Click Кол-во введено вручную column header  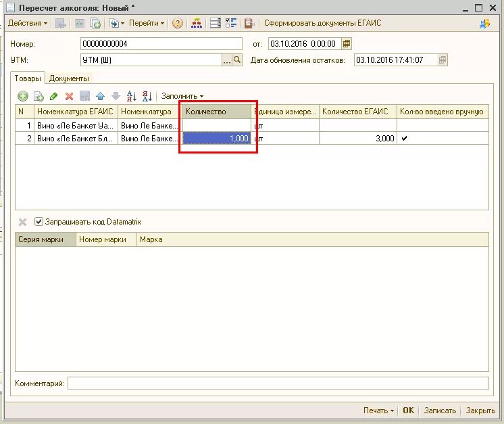(443, 112)
